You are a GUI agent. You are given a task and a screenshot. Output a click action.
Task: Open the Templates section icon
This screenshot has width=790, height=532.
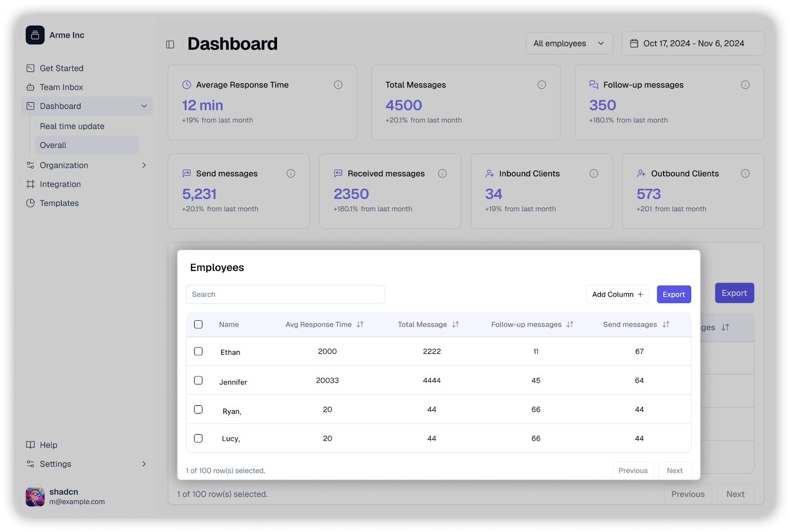[x=30, y=203]
